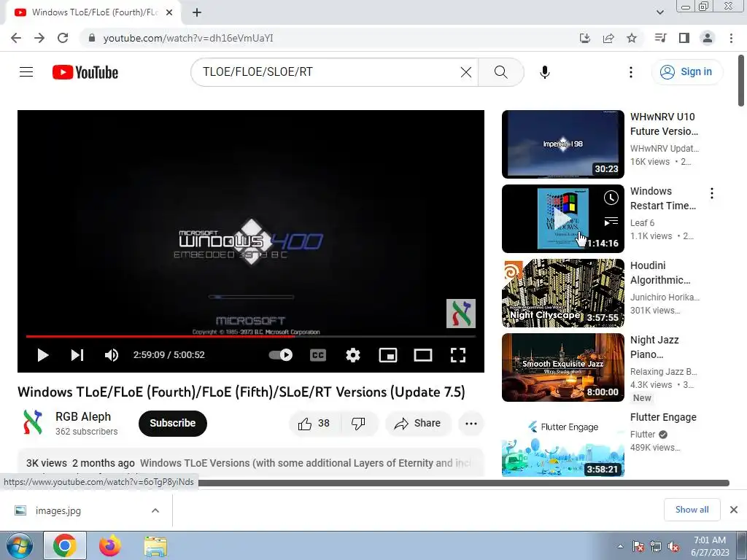Like the video with thumbs up
Screen dimensions: 747x560
(x=314, y=424)
